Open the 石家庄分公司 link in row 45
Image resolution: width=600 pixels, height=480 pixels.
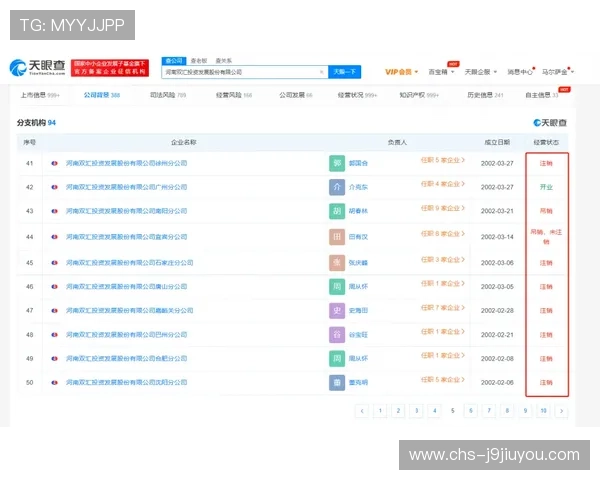coord(129,263)
